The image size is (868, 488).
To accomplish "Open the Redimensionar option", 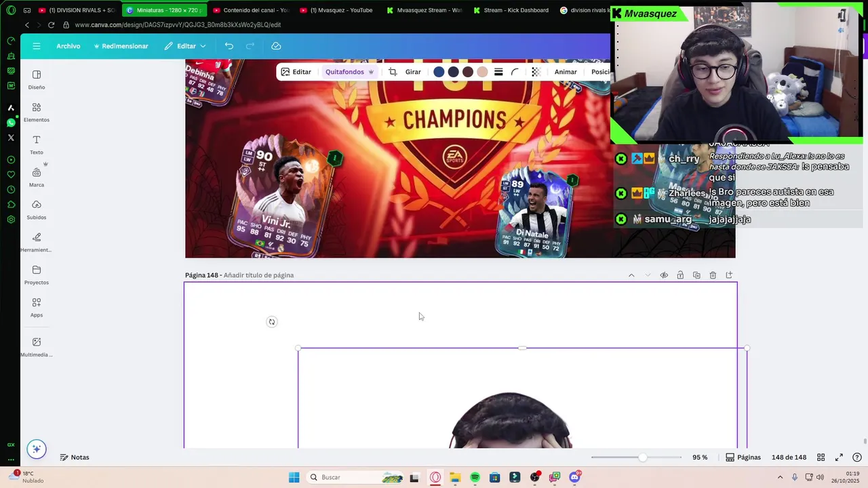I will (121, 46).
